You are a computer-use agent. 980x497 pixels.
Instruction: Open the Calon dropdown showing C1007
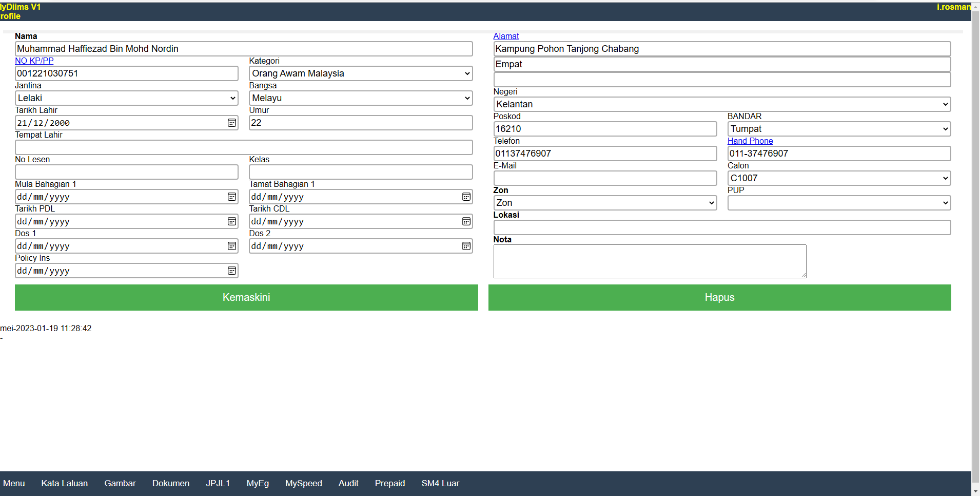click(838, 178)
